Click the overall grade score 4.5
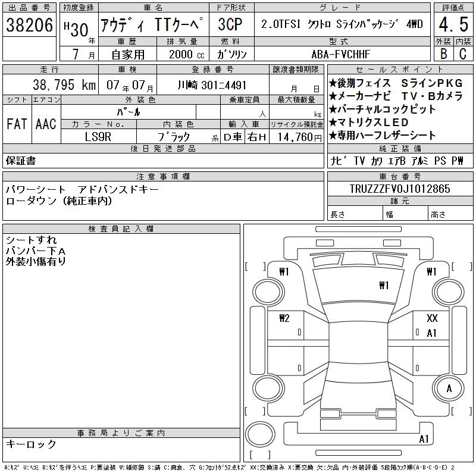The width and height of the screenshot is (476, 476). click(452, 25)
